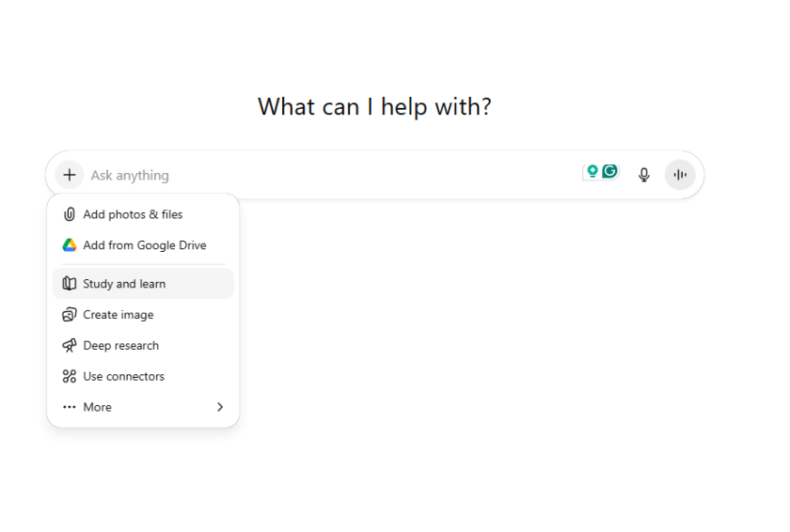790x532 pixels.
Task: Click the paperclip attachment icon
Action: pos(69,214)
